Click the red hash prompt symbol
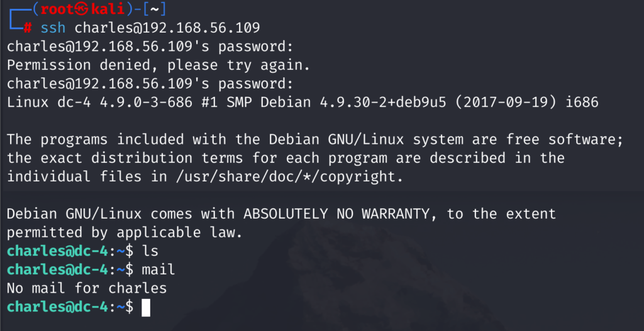The width and height of the screenshot is (644, 331). pyautogui.click(x=28, y=28)
